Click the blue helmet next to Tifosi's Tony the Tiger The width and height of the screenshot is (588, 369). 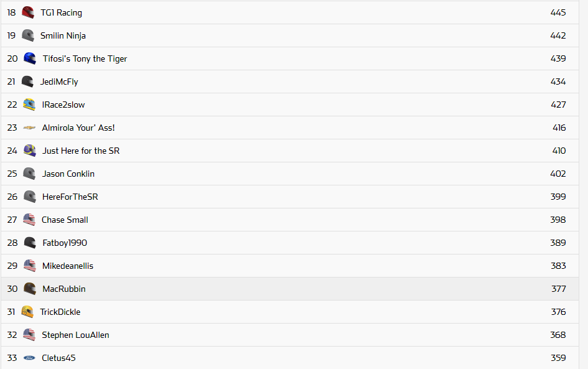pos(29,58)
